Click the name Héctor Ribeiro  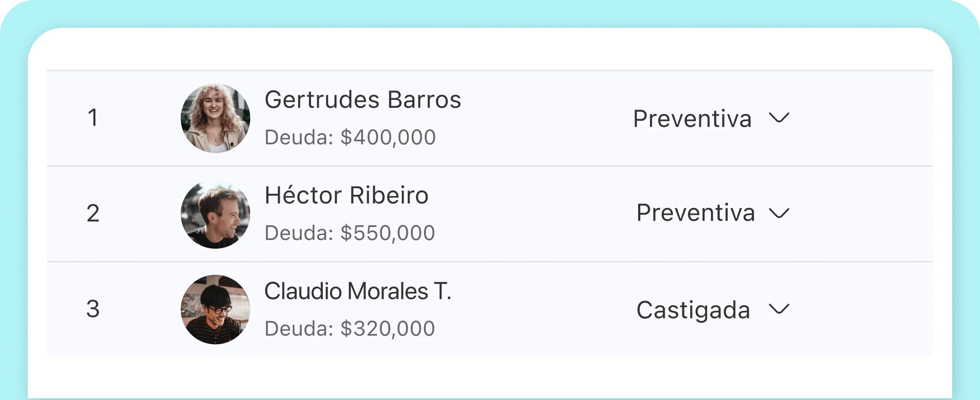[346, 195]
